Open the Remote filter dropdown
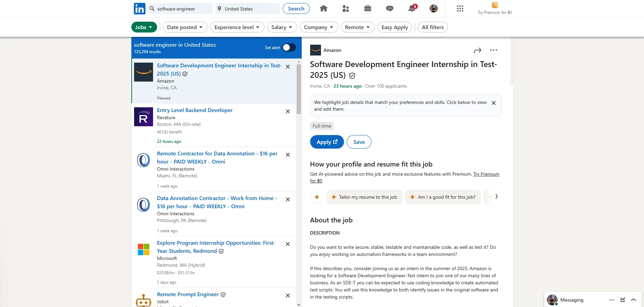Screen dimensions: 644x307 pyautogui.click(x=358, y=27)
